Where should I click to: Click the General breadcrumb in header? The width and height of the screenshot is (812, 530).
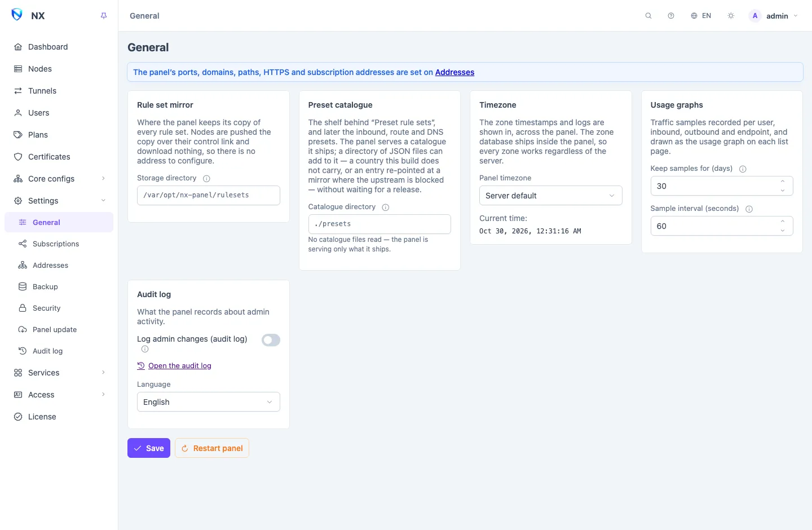click(144, 16)
